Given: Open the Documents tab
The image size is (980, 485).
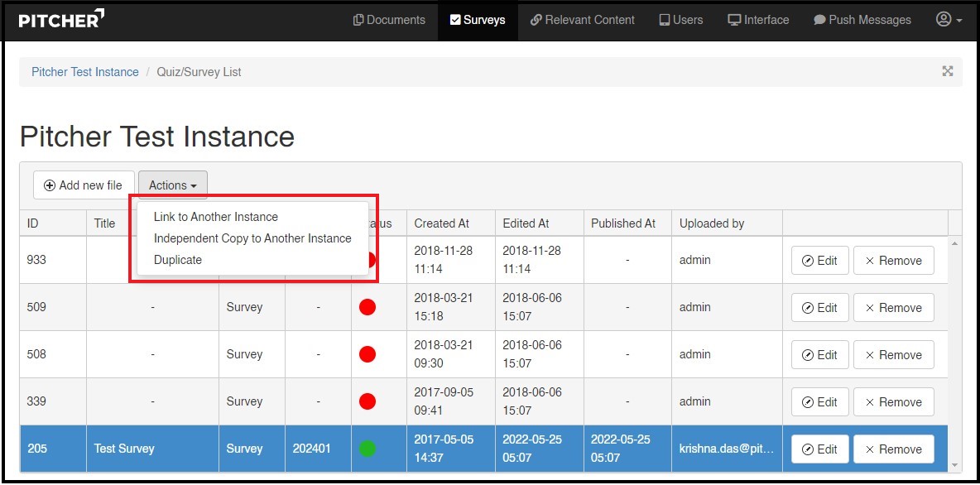Looking at the screenshot, I should pyautogui.click(x=389, y=20).
